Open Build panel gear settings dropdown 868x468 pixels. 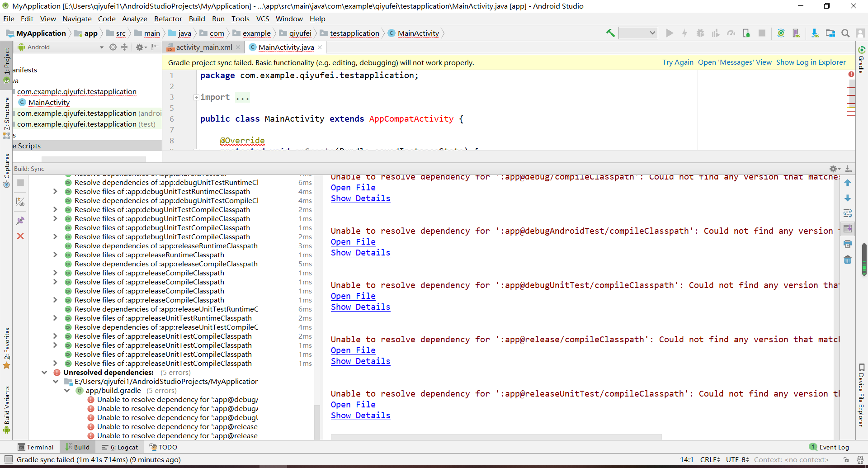tap(835, 169)
